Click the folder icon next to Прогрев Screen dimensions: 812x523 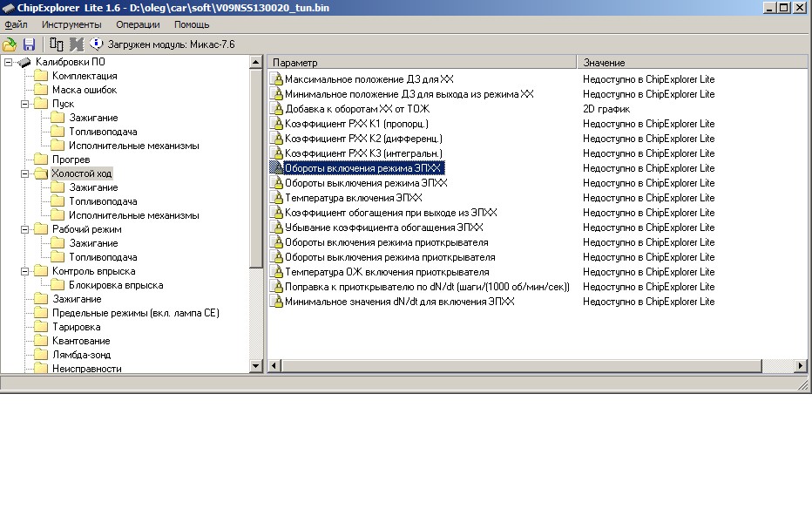coord(40,160)
